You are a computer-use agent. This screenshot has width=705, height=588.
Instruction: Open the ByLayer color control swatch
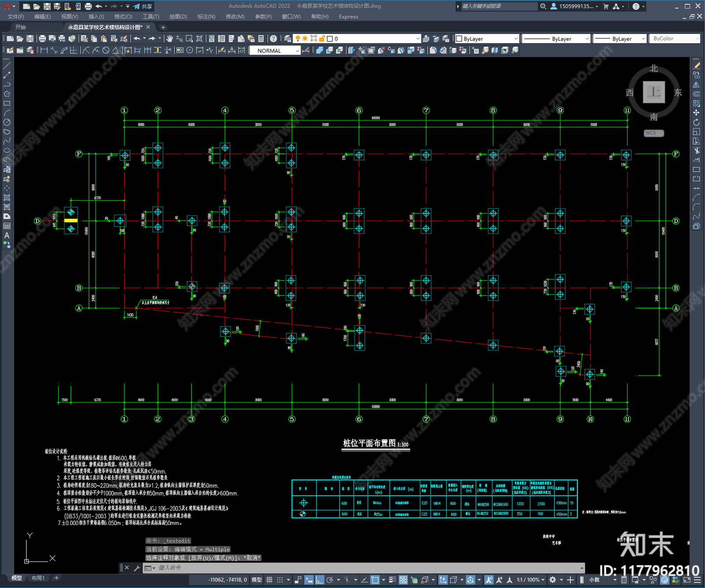487,39
